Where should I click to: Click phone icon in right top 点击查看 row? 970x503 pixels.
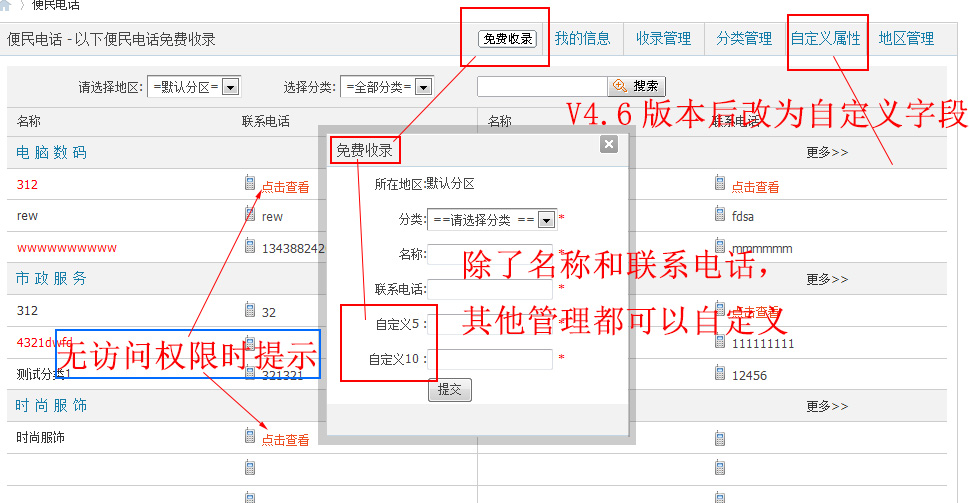tap(720, 183)
